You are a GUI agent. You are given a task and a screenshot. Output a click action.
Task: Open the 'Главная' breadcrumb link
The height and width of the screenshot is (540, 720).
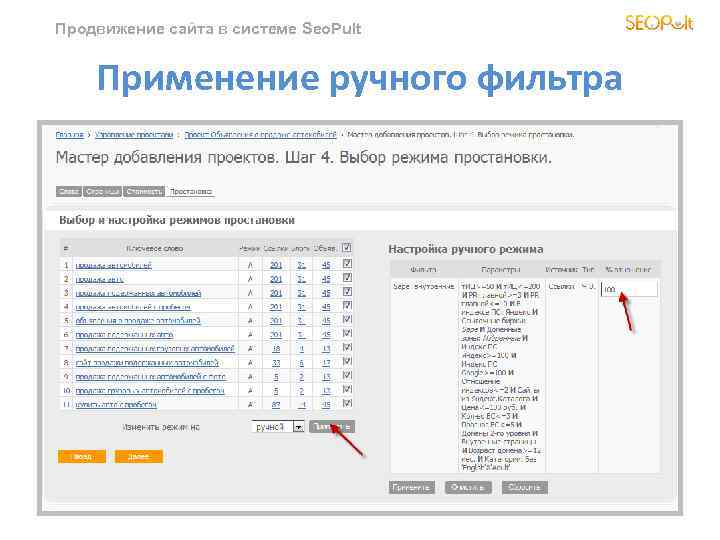click(69, 135)
